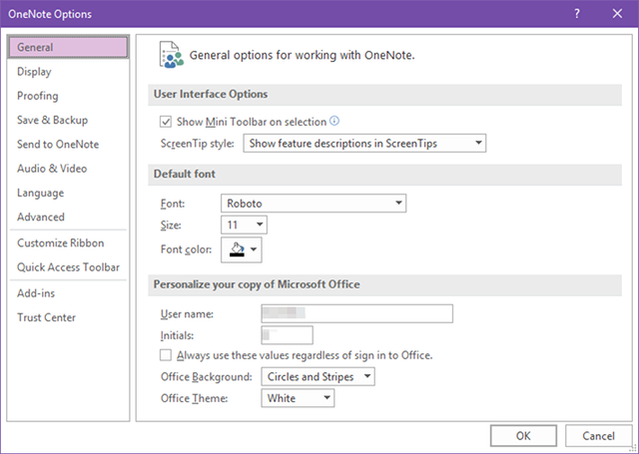
Task: Click Personalize your copy of Microsoft Office heading
Action: point(256,284)
